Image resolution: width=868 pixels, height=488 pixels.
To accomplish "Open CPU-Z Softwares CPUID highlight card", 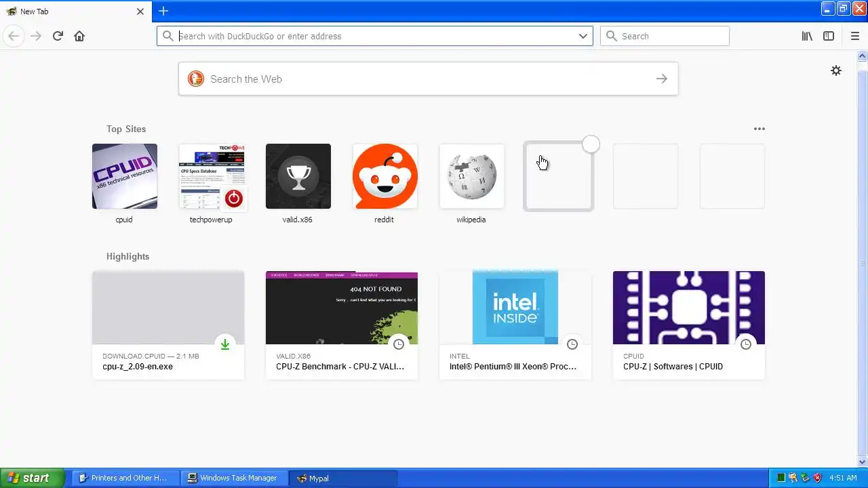I will [689, 325].
